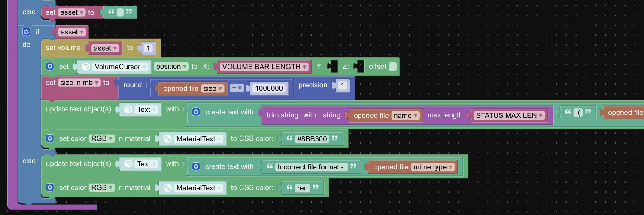Open RGB dropdown in the #8BB300 row

pos(102,138)
